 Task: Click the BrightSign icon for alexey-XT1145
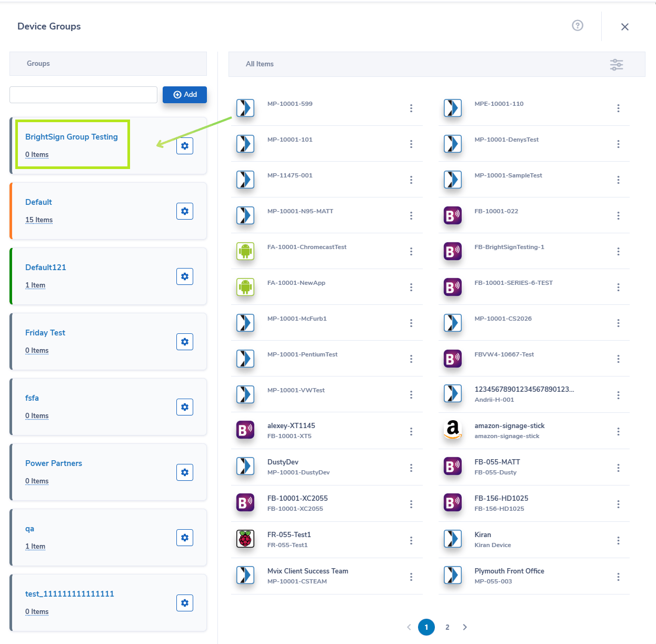pos(245,430)
